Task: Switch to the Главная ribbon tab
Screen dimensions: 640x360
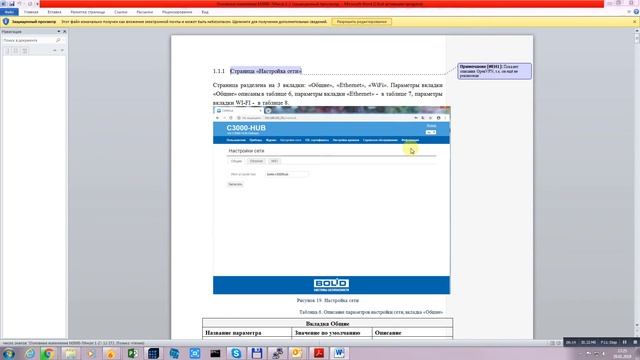Action: point(31,12)
